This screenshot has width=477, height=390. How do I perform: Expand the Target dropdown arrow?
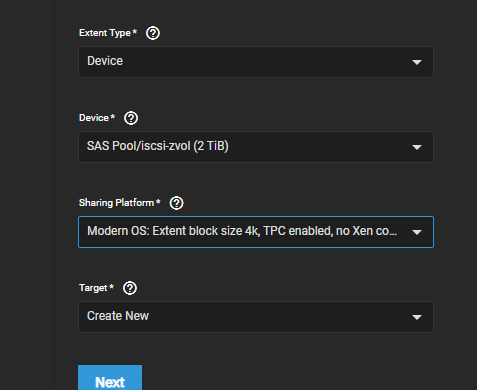(x=417, y=317)
